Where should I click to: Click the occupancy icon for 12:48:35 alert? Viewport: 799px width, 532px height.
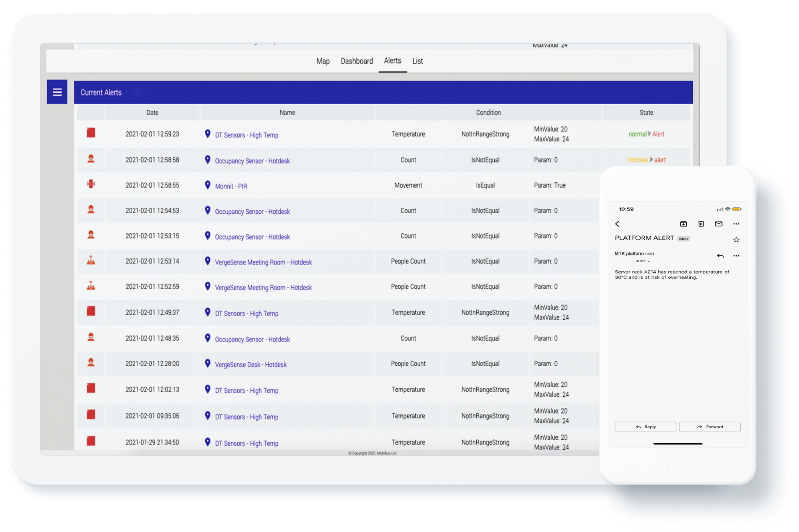[91, 337]
